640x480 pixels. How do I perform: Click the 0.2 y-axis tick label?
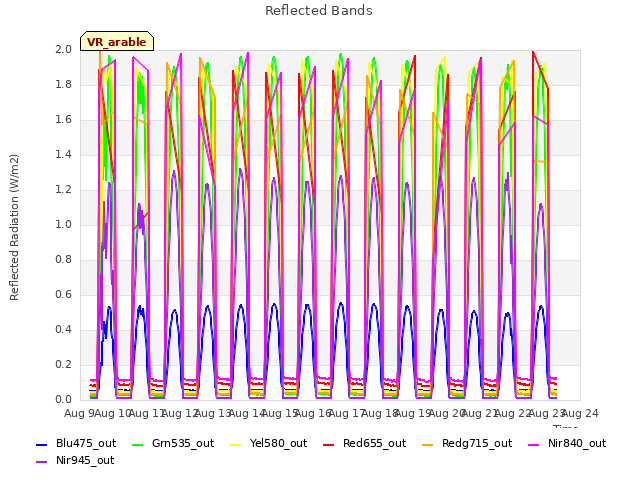63,364
